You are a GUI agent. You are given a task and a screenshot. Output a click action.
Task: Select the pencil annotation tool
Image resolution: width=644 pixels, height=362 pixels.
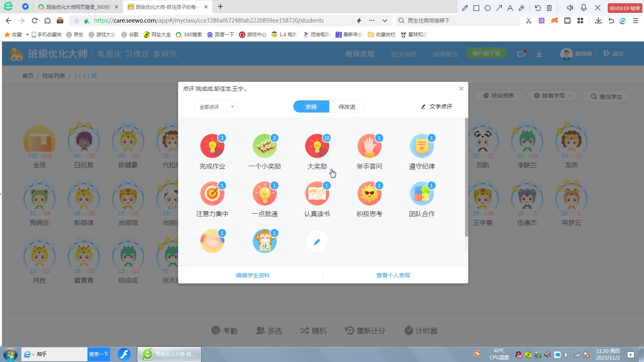pos(465,8)
